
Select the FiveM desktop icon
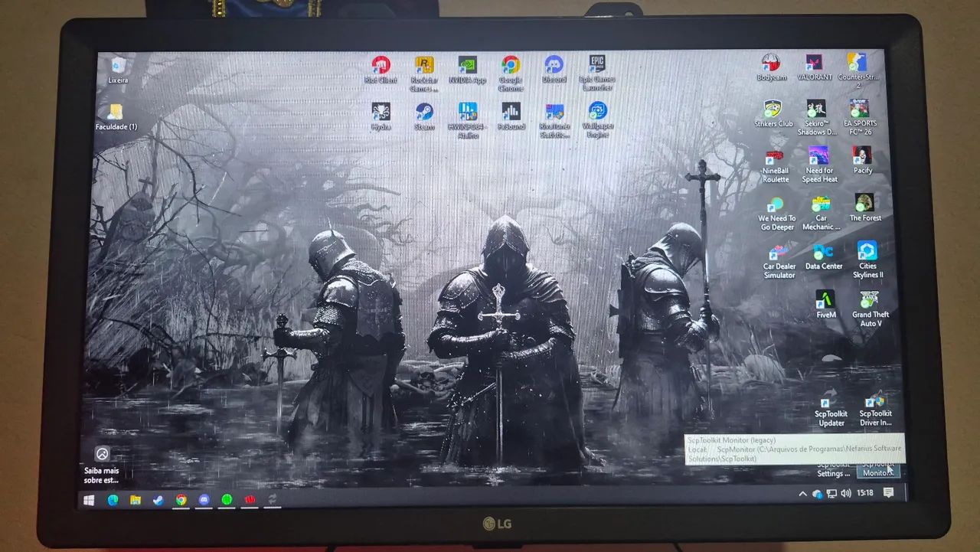825,304
